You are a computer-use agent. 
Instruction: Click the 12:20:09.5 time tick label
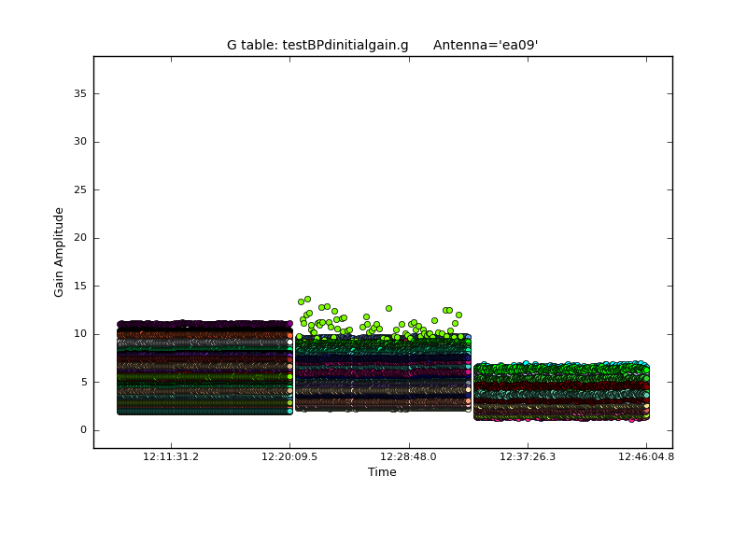coord(289,457)
